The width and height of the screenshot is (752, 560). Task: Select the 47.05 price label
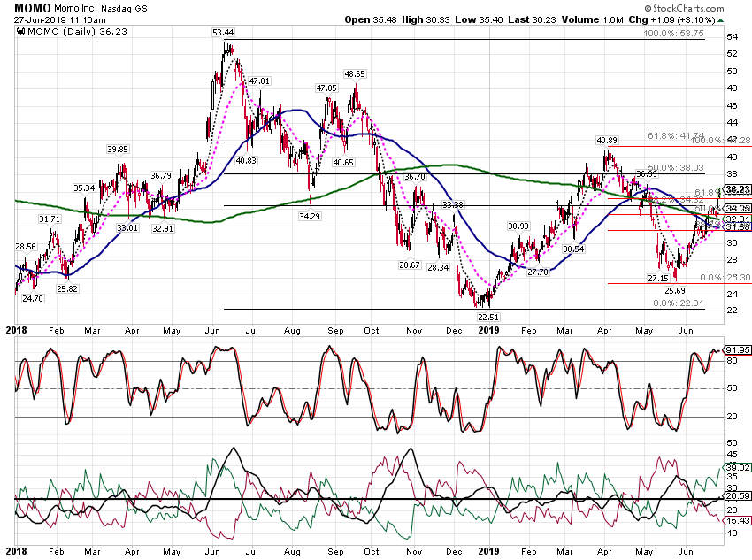326,88
